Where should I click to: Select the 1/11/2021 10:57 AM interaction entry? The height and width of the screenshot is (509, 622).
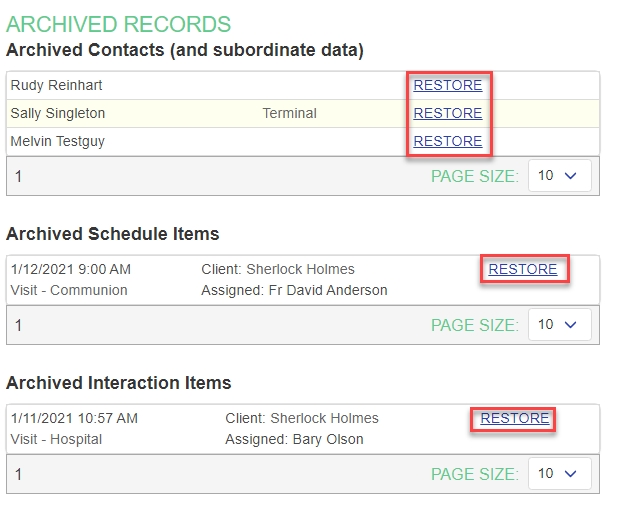74,418
